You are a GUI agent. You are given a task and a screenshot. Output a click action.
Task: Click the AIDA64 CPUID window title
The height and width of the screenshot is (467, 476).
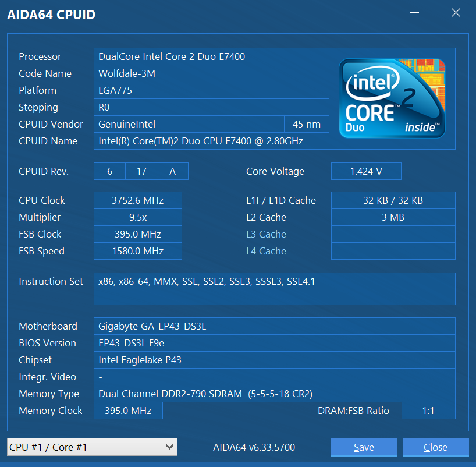coord(51,15)
